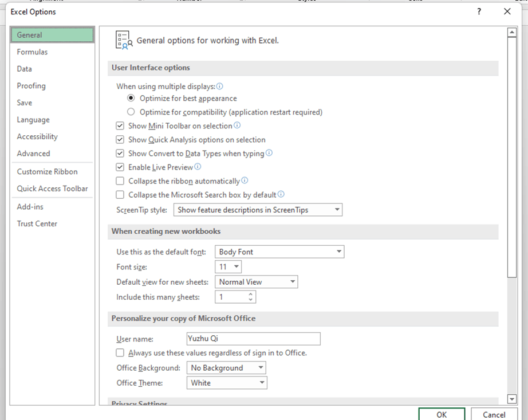Select the General category
Viewport: 528px width, 420px height.
click(x=52, y=35)
